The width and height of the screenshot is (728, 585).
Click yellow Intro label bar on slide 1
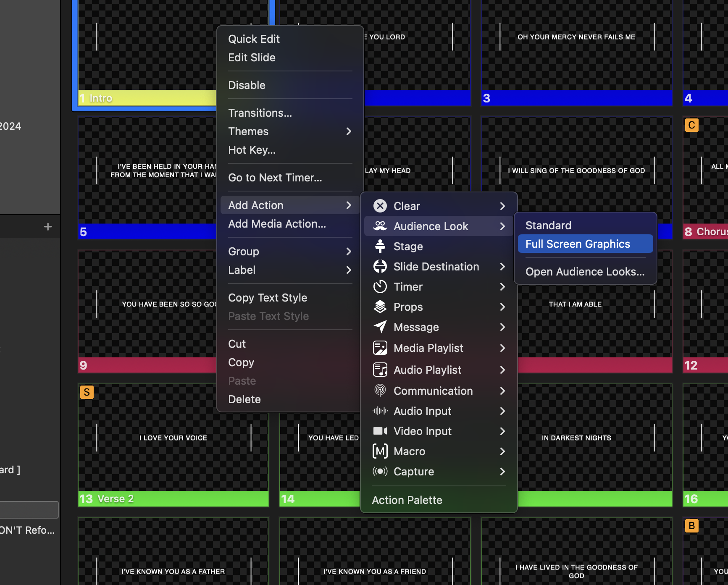point(147,98)
